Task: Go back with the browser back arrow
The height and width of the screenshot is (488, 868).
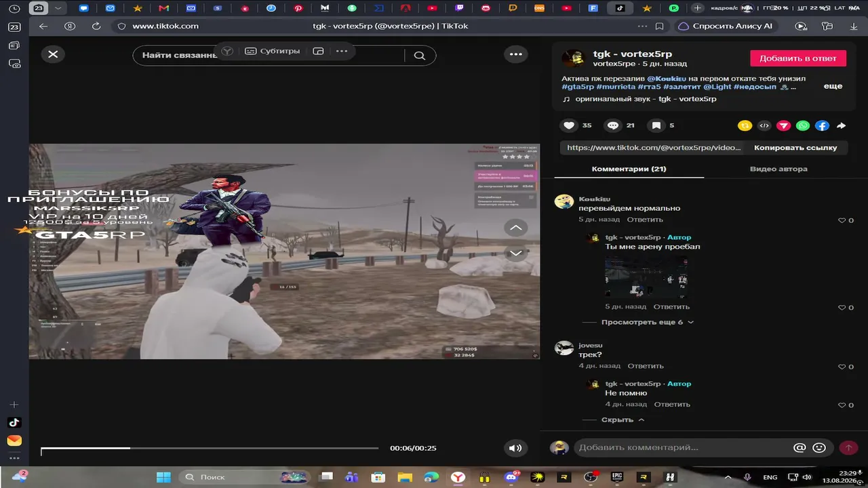Action: coord(43,26)
